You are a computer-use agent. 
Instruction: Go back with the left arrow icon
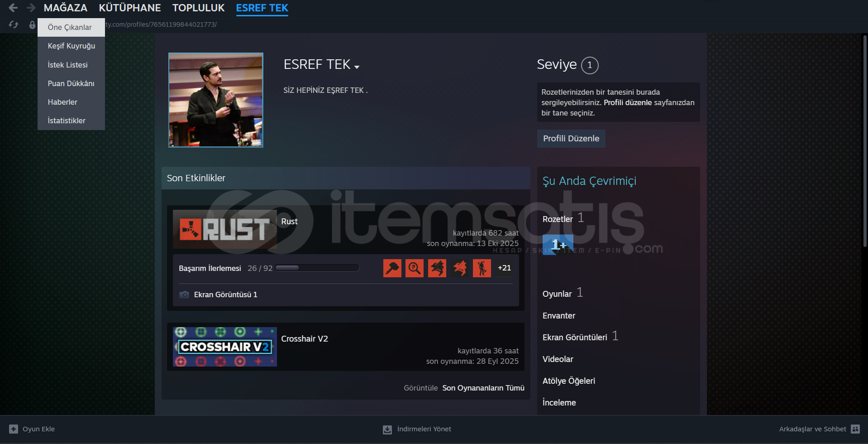13,8
